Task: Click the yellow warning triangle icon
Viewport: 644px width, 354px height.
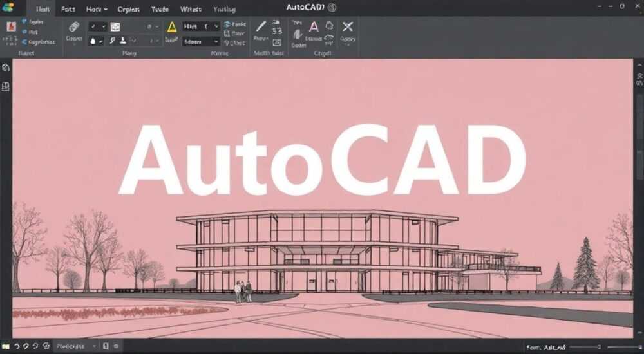Action: pos(172,27)
